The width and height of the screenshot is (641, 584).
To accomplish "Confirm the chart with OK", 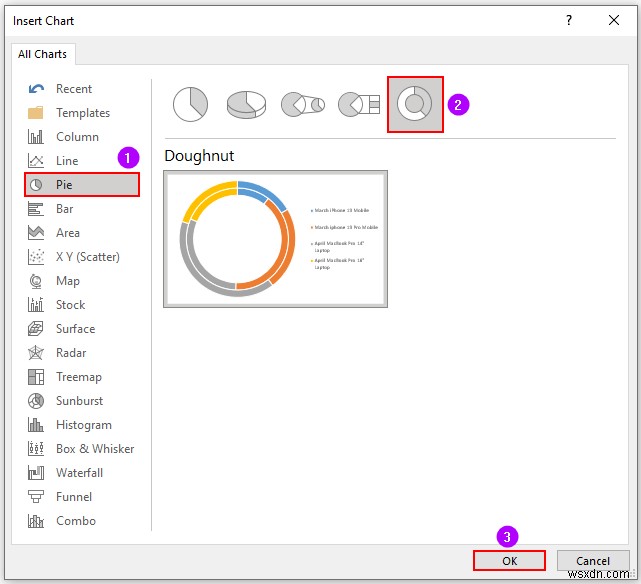I will pos(509,561).
